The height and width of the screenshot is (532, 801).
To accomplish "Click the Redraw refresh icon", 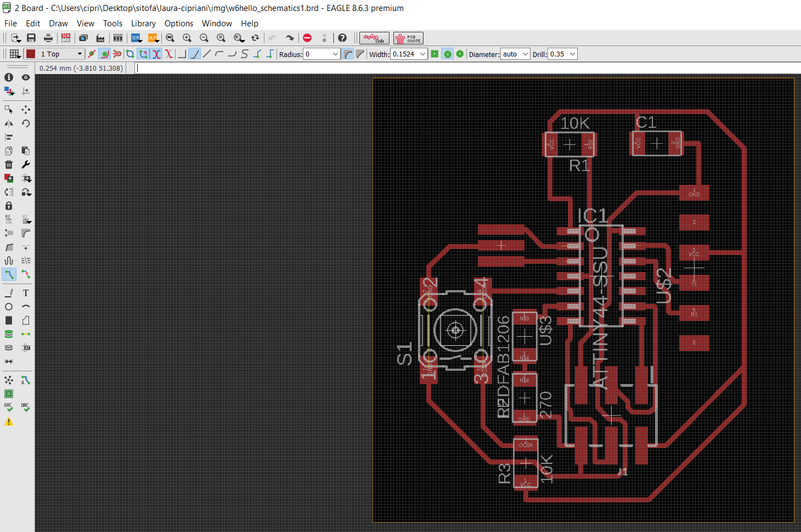I will [x=255, y=38].
